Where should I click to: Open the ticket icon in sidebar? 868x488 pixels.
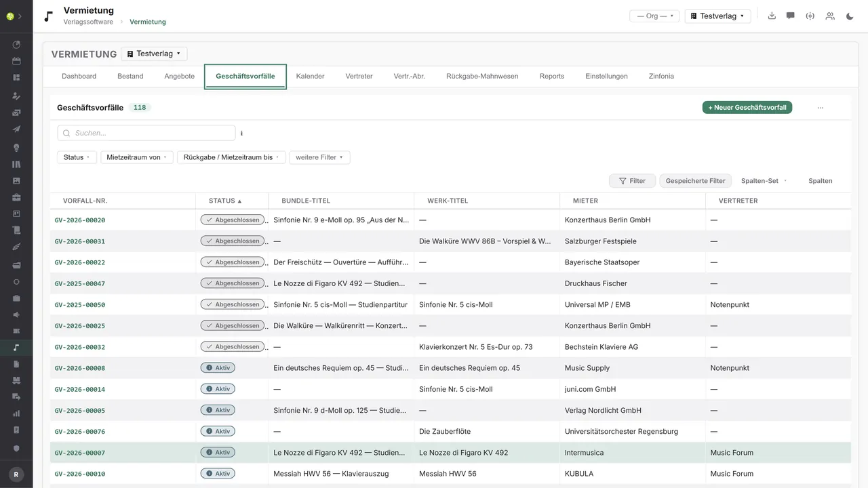pos(16,331)
